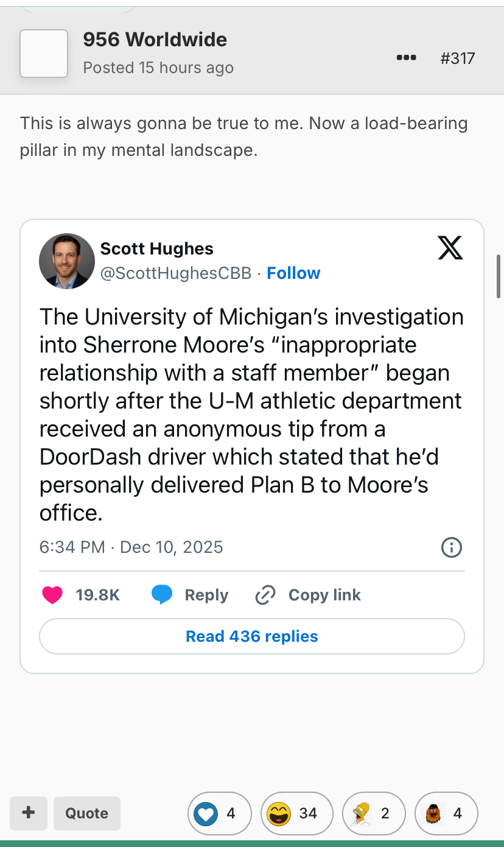Screen dimensions: 504x847
Task: Open the @ScottHughesCBB handle
Action: pos(176,273)
